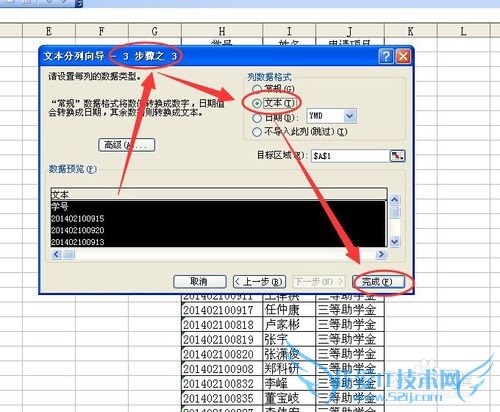
Task: Click name cell 张潇俊
Action: coord(289,354)
